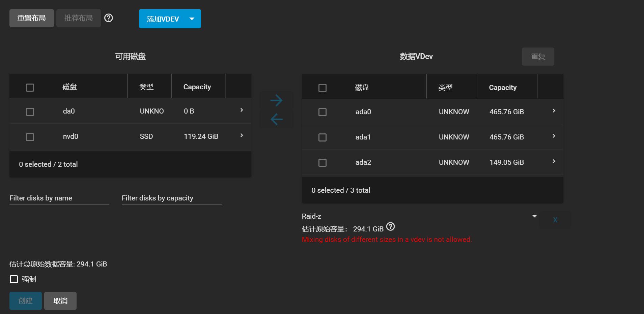The height and width of the screenshot is (314, 644).
Task: Click the 取消 cancel button
Action: (x=60, y=301)
